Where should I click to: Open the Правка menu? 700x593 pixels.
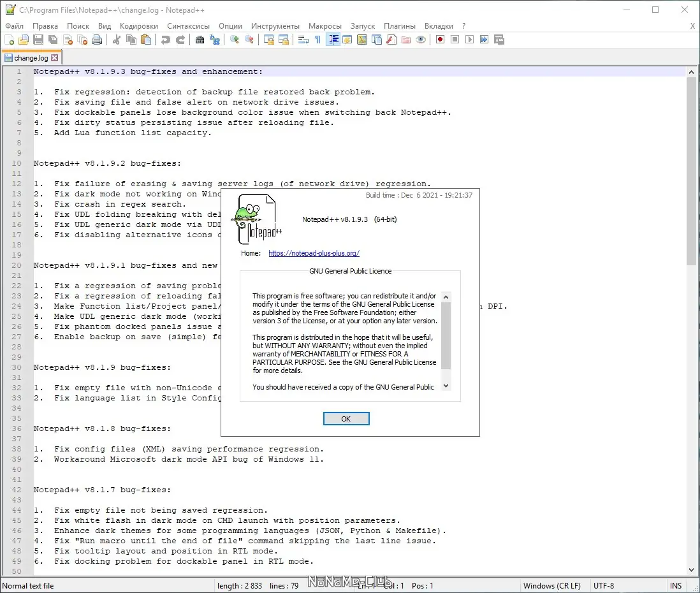[45, 26]
